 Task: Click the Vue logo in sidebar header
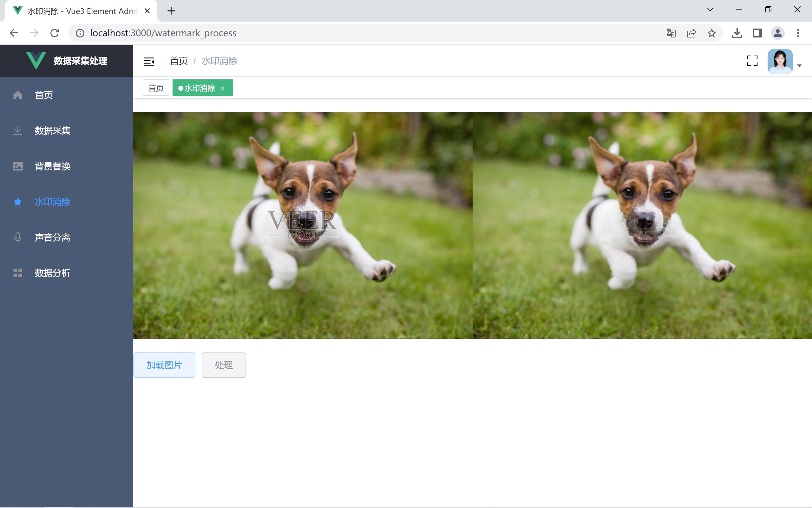pos(36,61)
